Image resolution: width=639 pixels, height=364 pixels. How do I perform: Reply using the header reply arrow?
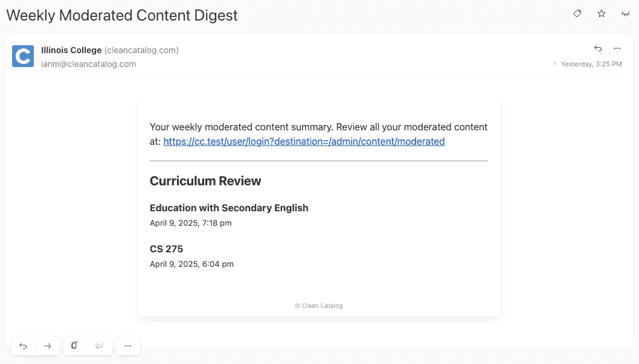click(598, 48)
